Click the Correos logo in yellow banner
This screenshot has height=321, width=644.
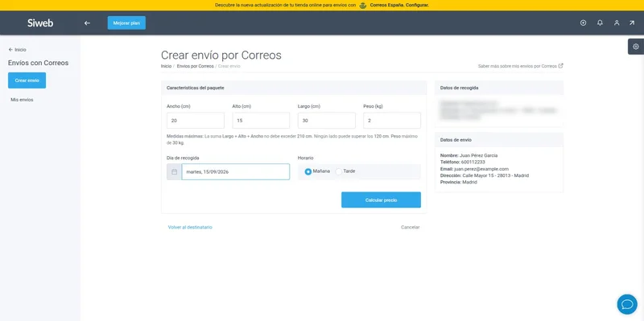coord(363,6)
